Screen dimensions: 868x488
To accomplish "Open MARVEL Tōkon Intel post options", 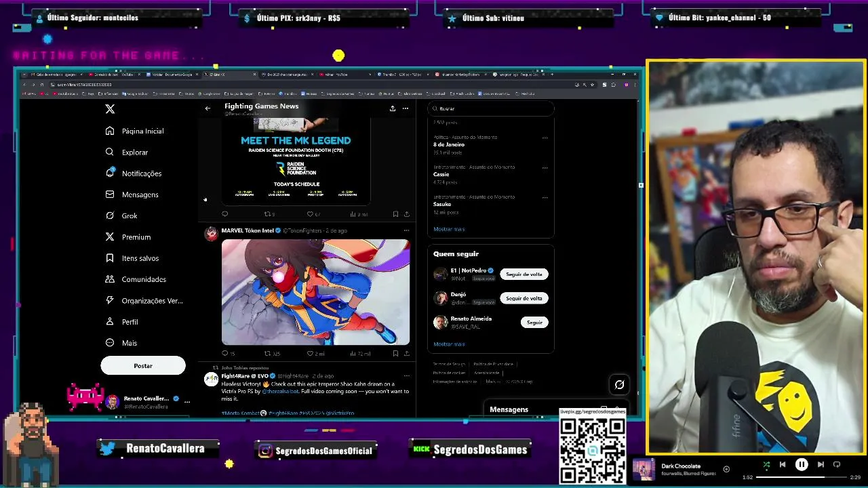I will coord(407,230).
